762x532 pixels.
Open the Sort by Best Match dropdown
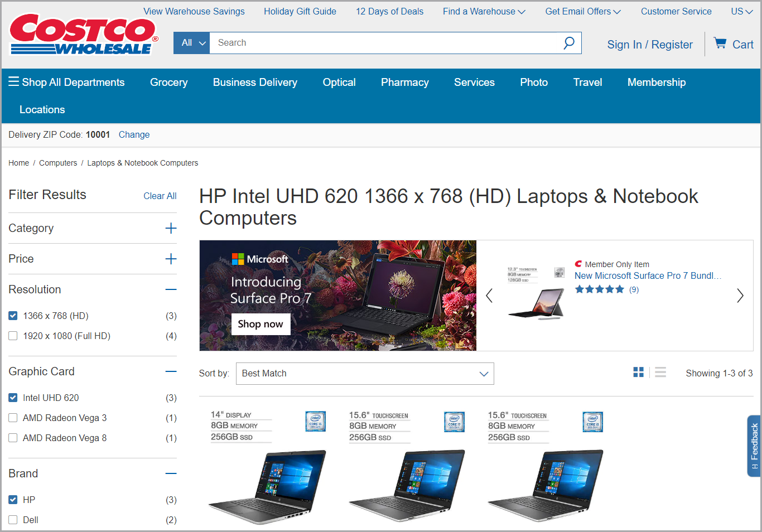point(365,374)
